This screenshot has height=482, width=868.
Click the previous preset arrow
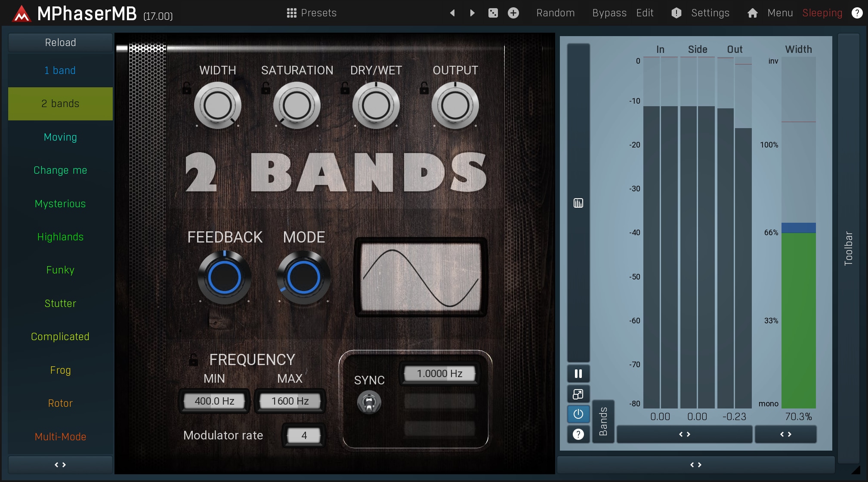tap(452, 13)
